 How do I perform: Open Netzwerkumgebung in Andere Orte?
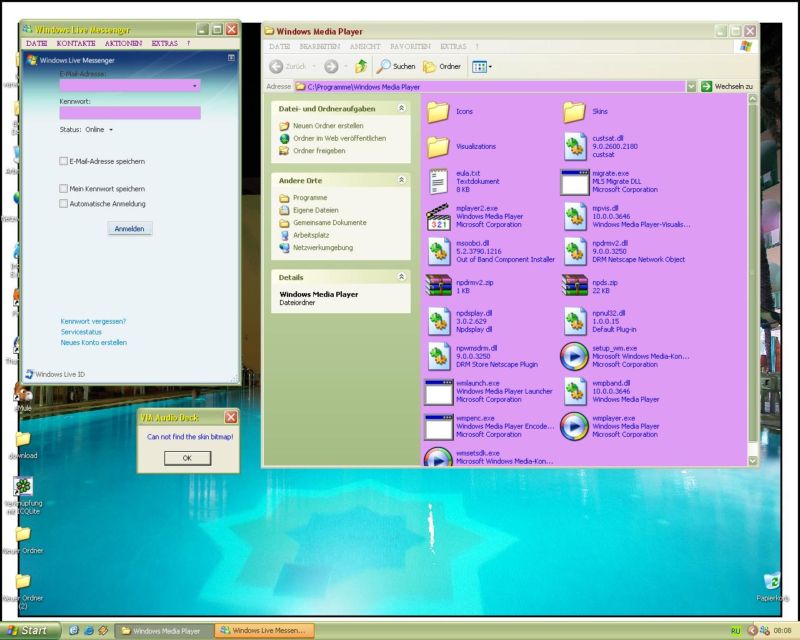(323, 248)
